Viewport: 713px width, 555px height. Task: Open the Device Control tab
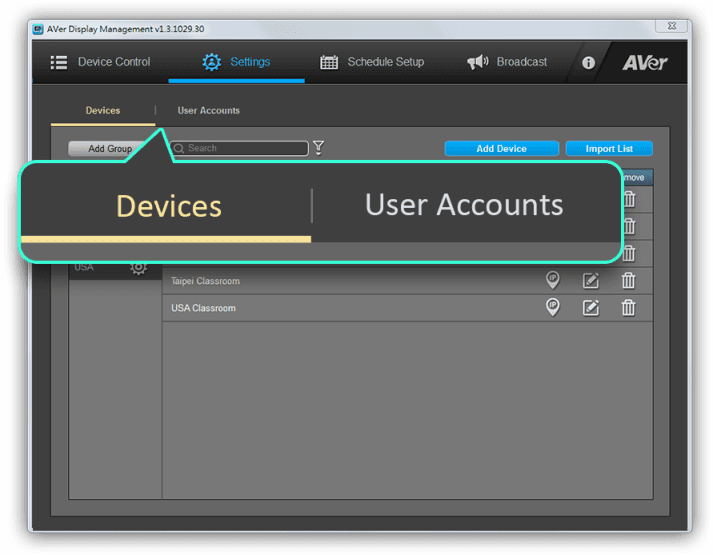100,62
